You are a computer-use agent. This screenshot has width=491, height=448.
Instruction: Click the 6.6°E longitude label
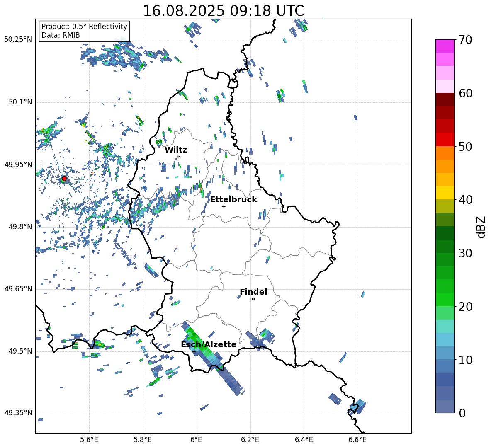coord(357,440)
